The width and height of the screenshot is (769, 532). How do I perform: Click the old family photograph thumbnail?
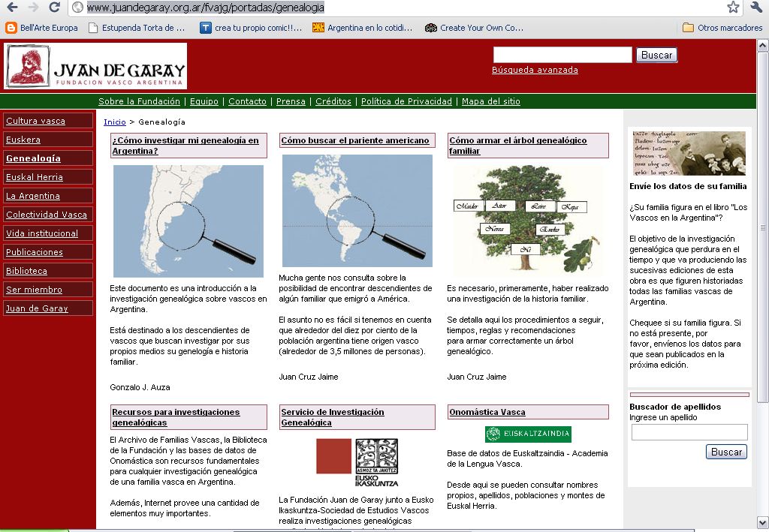(x=689, y=153)
